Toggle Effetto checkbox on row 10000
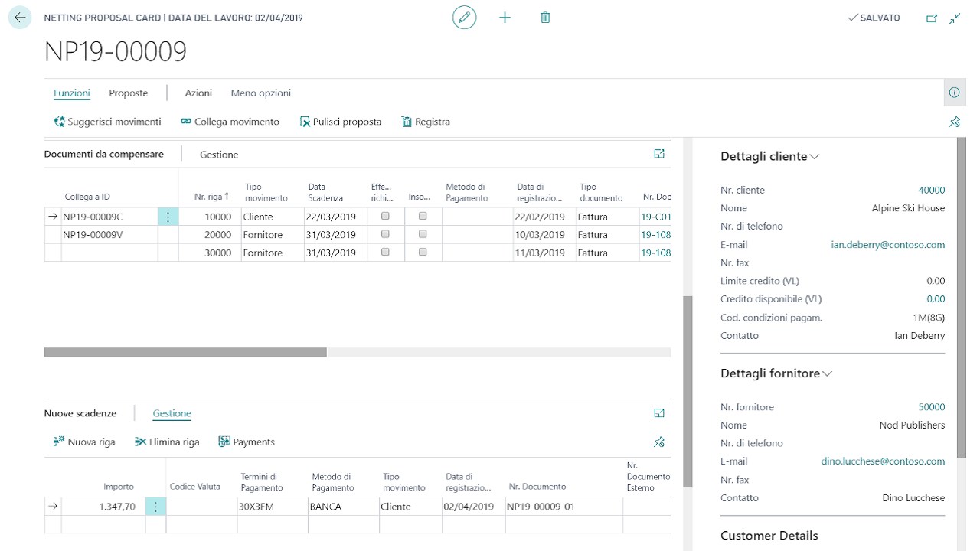The image size is (980, 551). coord(385,217)
